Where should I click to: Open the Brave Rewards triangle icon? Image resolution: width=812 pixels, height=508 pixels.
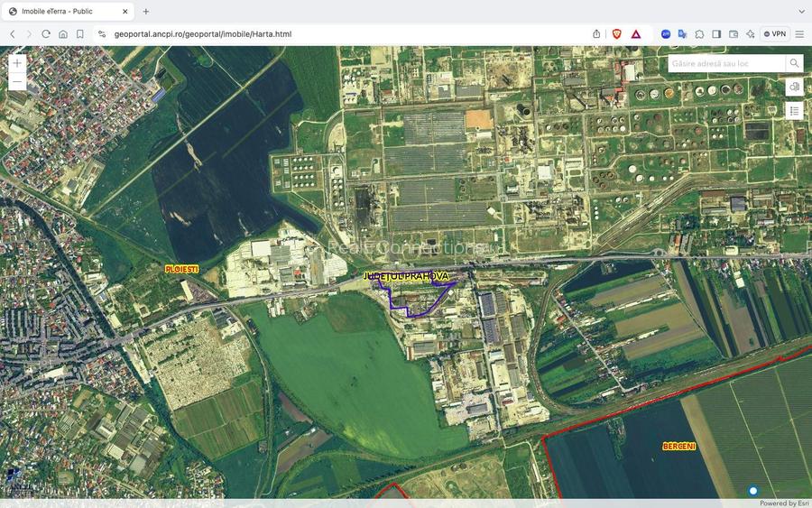point(636,33)
